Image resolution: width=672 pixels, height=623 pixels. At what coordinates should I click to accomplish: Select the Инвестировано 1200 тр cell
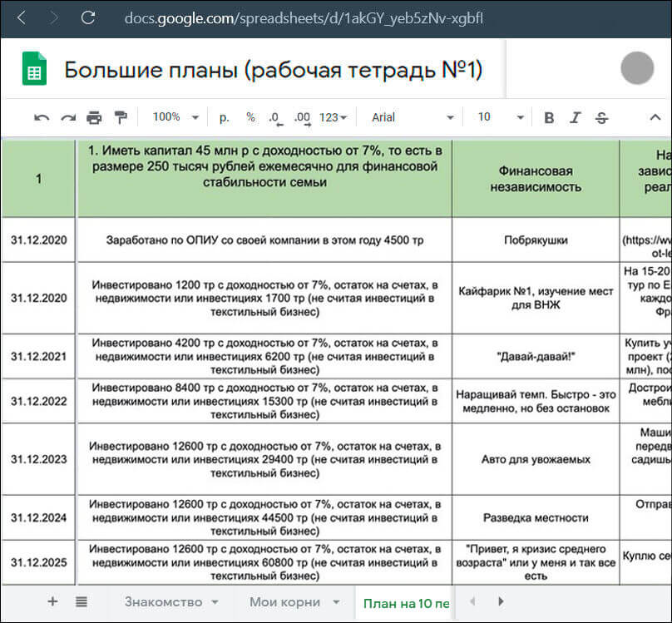coord(264,299)
